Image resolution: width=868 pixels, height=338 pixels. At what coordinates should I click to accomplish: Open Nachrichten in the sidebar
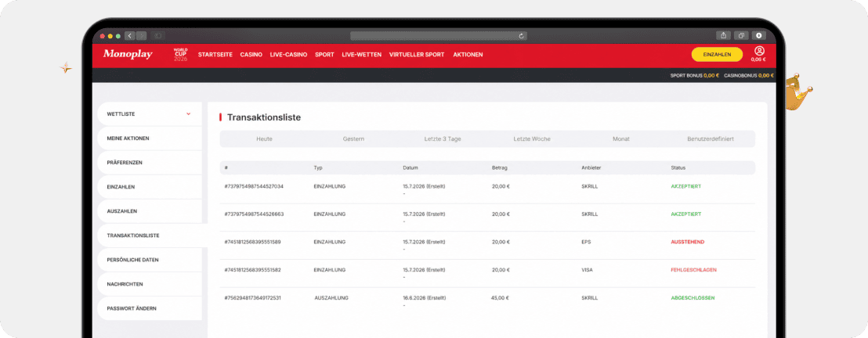point(150,284)
